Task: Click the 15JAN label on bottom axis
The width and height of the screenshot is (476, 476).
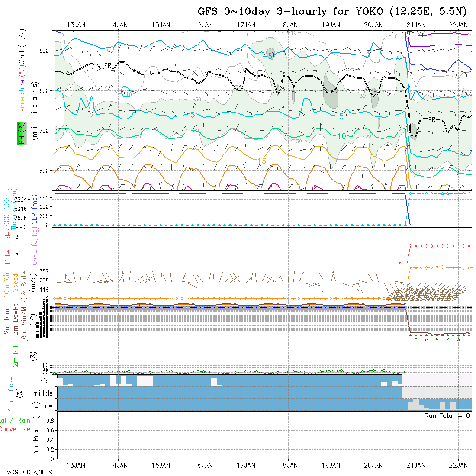Action: (x=161, y=465)
